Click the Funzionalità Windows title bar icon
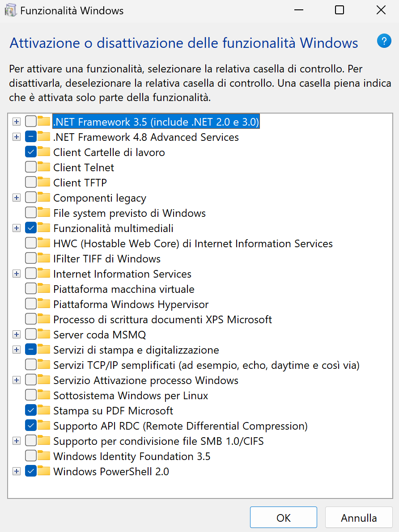 click(x=10, y=10)
